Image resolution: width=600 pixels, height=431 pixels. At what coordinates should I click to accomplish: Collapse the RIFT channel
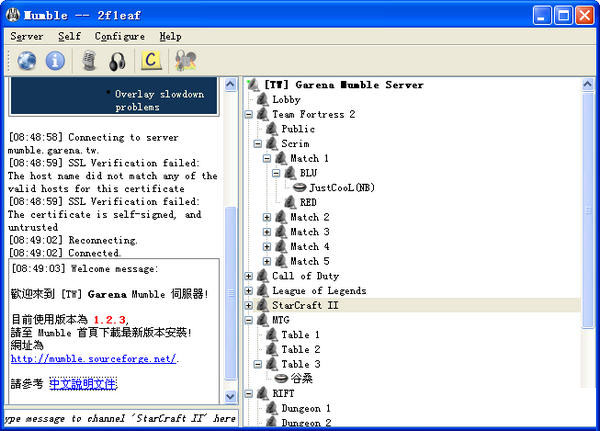tap(249, 393)
